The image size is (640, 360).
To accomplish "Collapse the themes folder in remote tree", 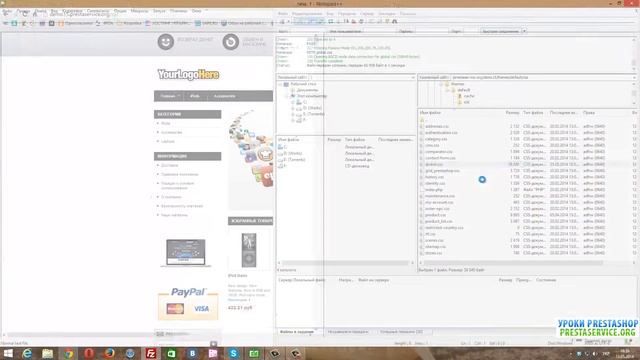I will tap(441, 84).
